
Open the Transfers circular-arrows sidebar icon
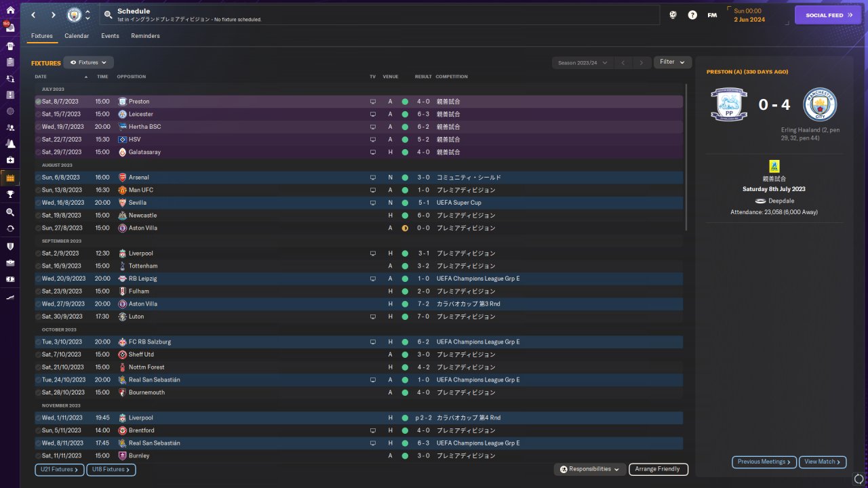tap(9, 228)
